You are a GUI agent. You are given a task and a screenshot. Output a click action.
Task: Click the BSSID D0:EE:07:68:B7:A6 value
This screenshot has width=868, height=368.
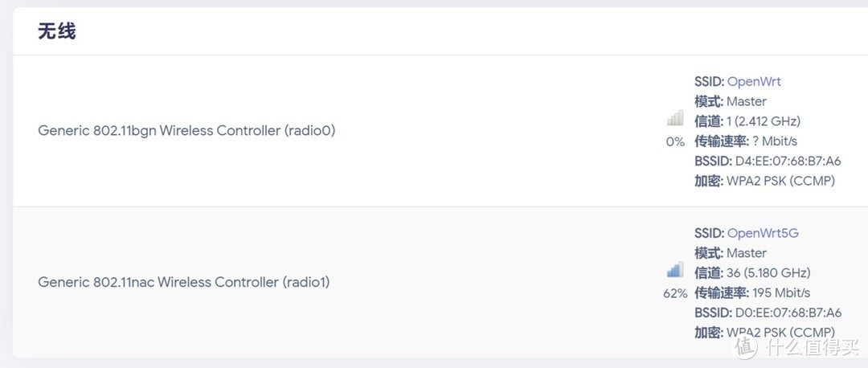click(x=788, y=313)
